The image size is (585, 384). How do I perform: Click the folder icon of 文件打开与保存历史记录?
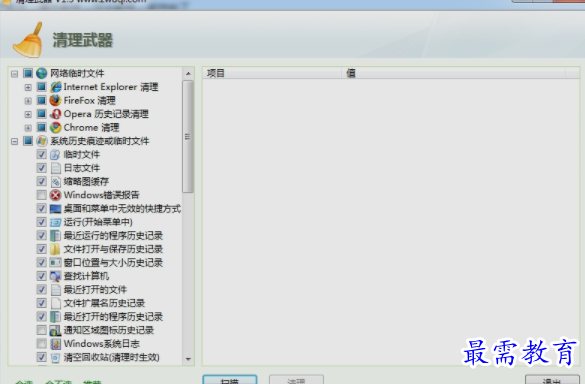pos(55,249)
